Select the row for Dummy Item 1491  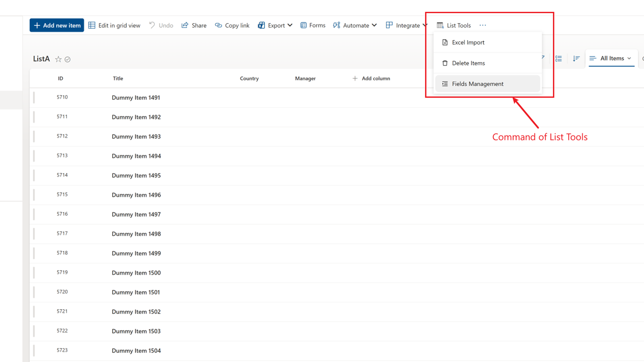(34, 98)
